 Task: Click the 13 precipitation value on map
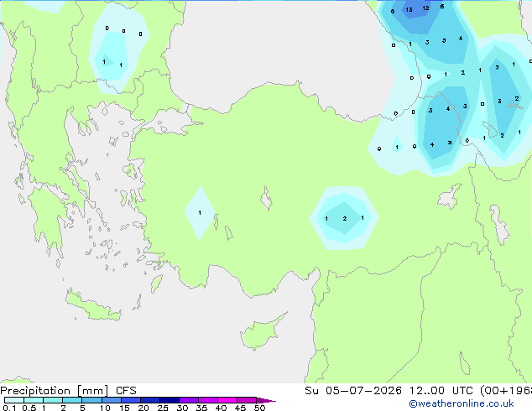tap(409, 9)
